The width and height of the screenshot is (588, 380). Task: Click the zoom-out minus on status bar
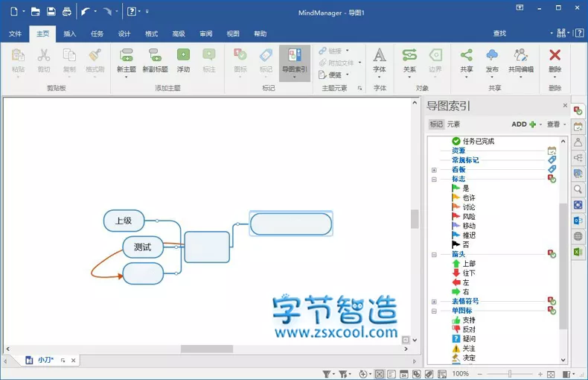(479, 374)
